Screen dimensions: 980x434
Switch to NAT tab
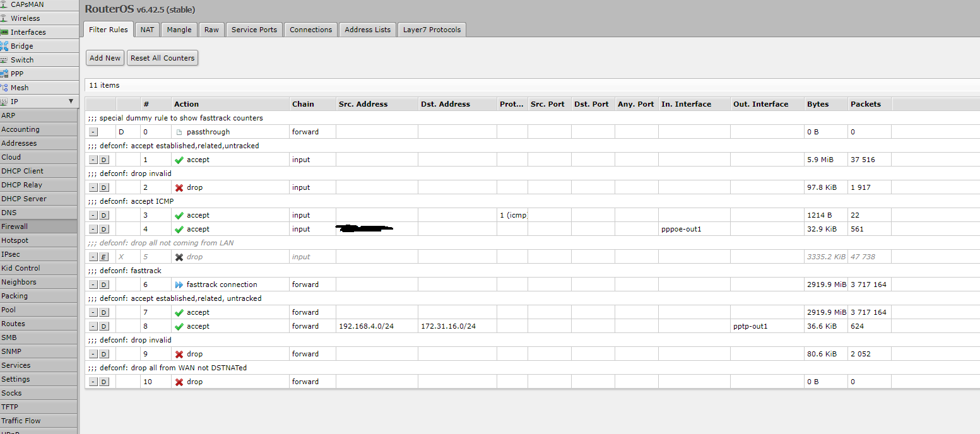tap(147, 30)
